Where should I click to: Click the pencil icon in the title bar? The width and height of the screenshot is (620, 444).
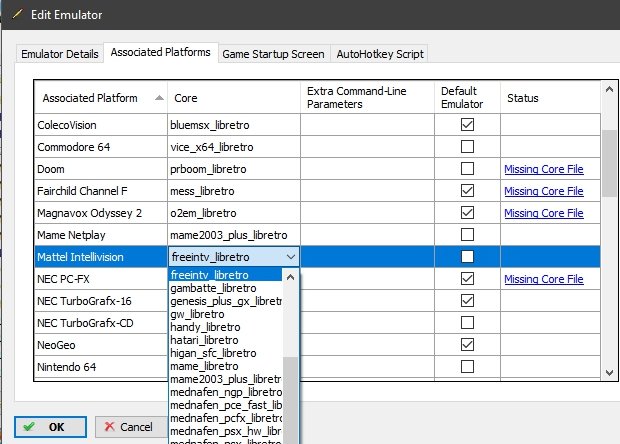(17, 14)
